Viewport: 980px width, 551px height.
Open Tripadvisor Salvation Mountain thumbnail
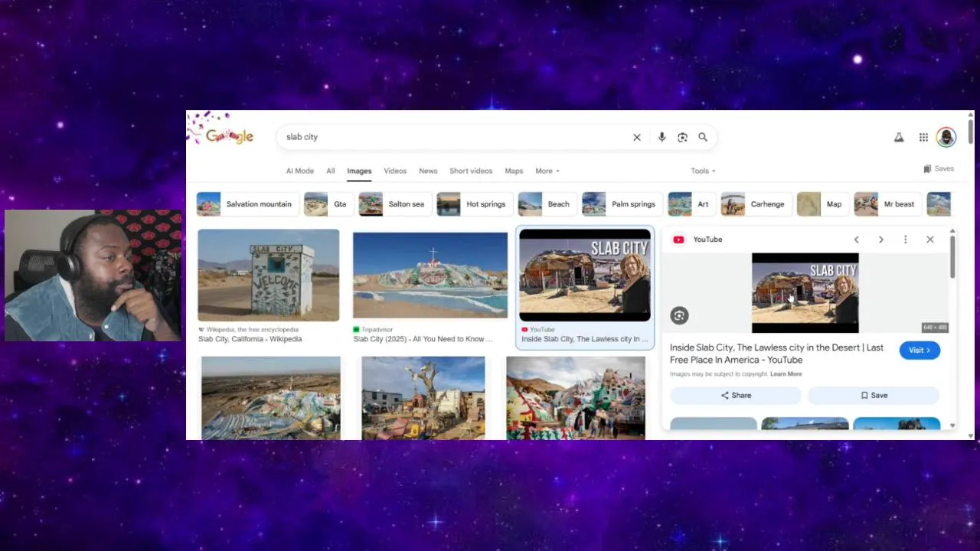[x=430, y=275]
